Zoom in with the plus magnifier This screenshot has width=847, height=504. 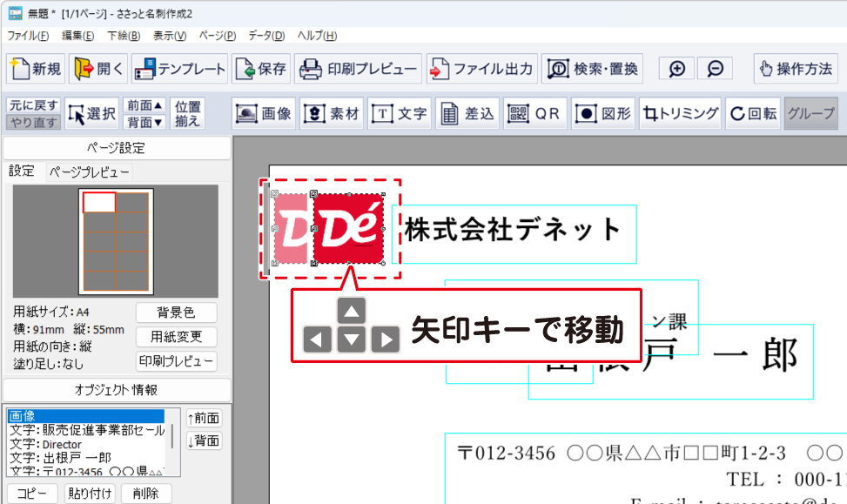677,69
